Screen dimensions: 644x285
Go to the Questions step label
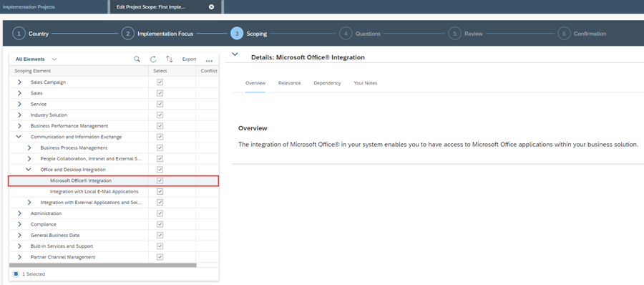pyautogui.click(x=368, y=34)
